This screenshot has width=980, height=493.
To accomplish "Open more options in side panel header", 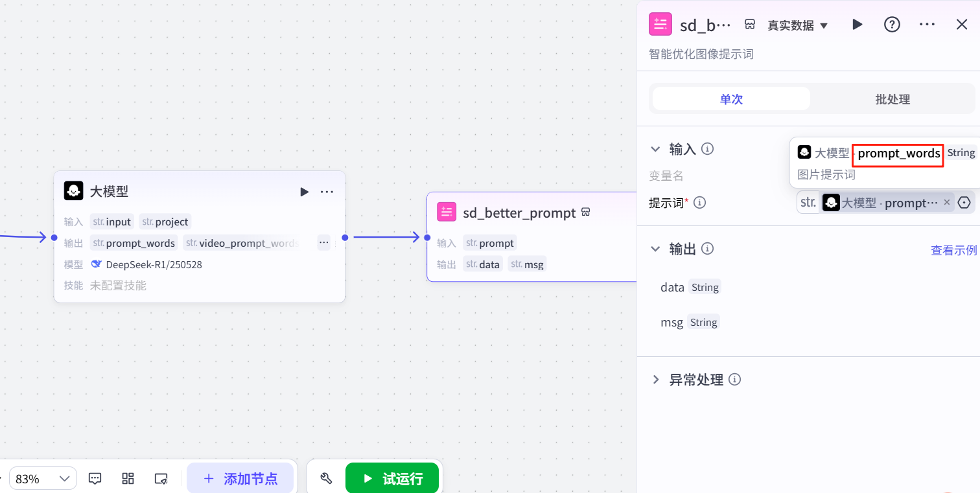I will tap(927, 25).
